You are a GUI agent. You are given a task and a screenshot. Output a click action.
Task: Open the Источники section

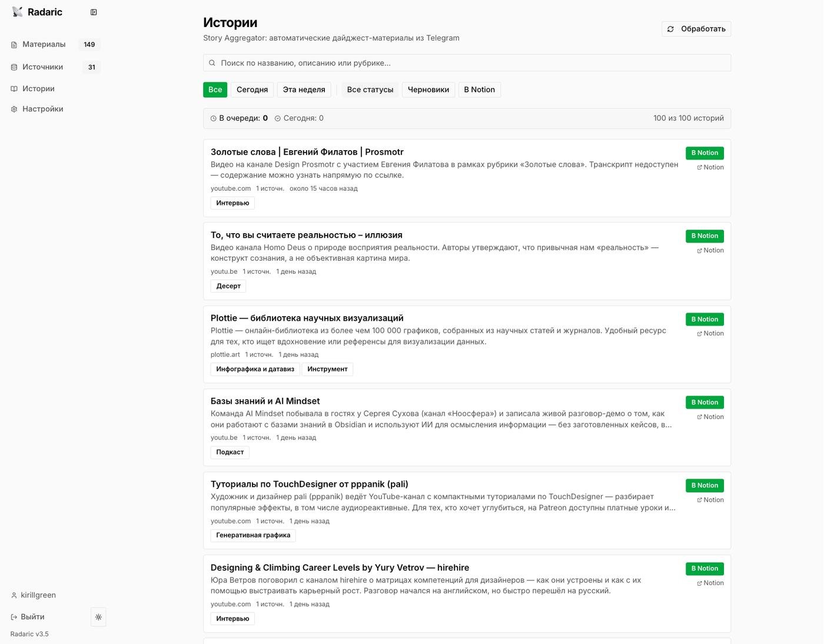point(43,67)
